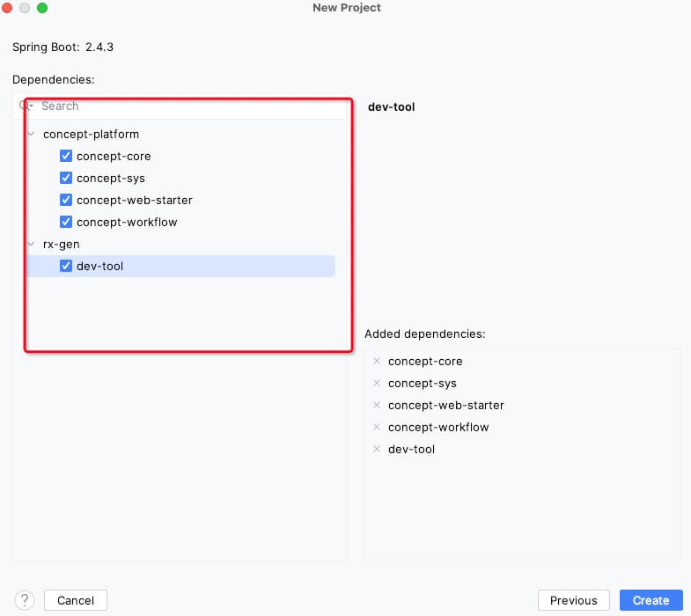Click concept-core text in Added dependencies
Image resolution: width=691 pixels, height=616 pixels.
click(425, 362)
